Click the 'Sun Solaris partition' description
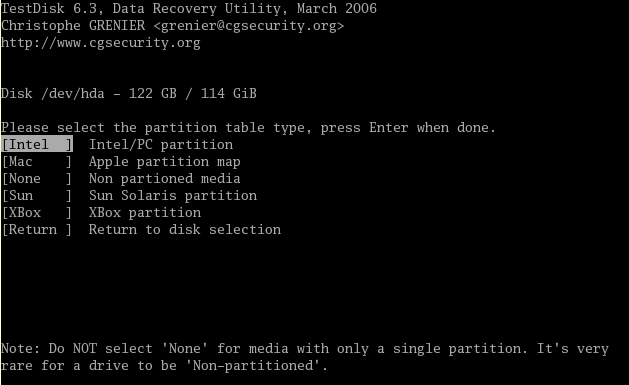 click(x=173, y=196)
